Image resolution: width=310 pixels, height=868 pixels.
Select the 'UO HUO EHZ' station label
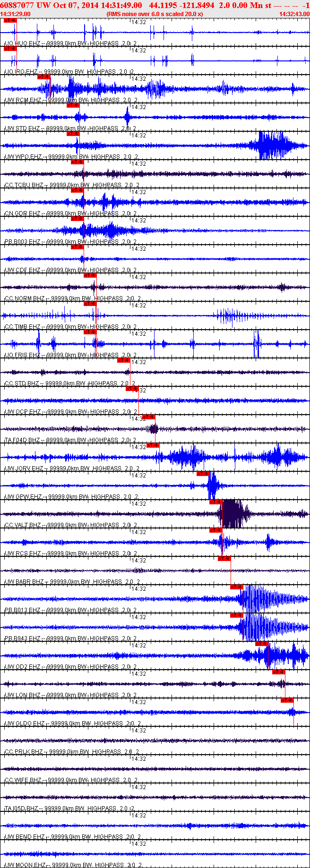click(22, 43)
